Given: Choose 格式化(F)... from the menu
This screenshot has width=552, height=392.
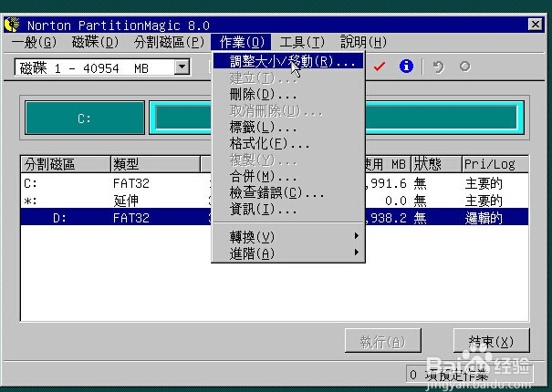Looking at the screenshot, I should click(x=288, y=143).
